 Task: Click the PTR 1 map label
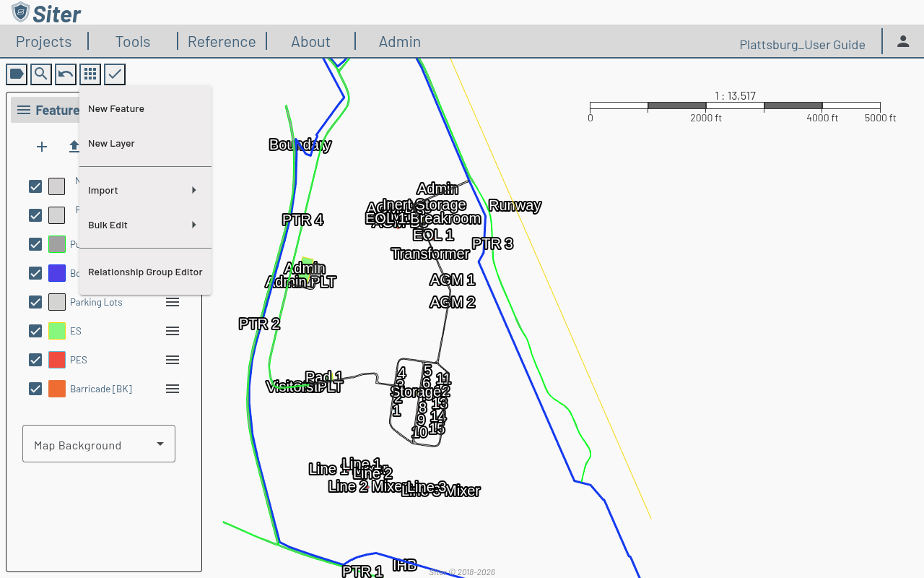coord(362,571)
